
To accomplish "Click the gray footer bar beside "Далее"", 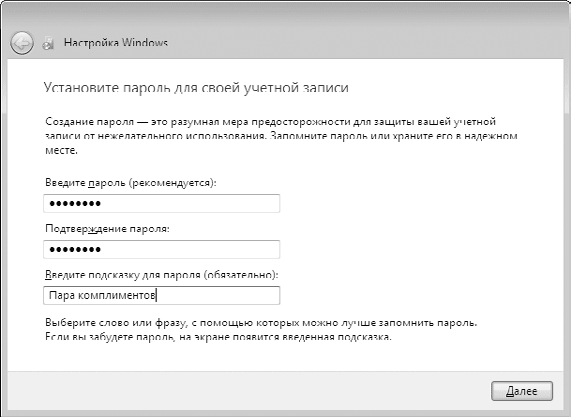I will click(x=248, y=391).
